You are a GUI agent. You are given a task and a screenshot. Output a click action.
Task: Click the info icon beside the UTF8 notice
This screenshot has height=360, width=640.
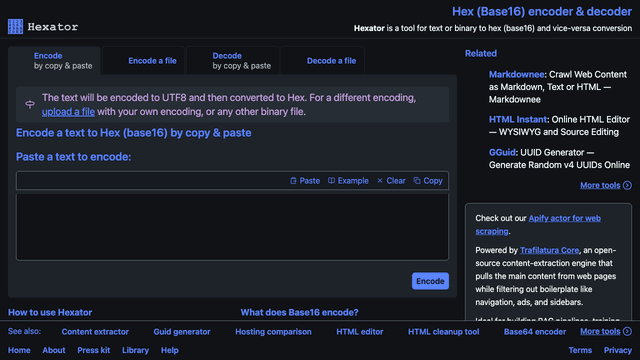(x=30, y=104)
